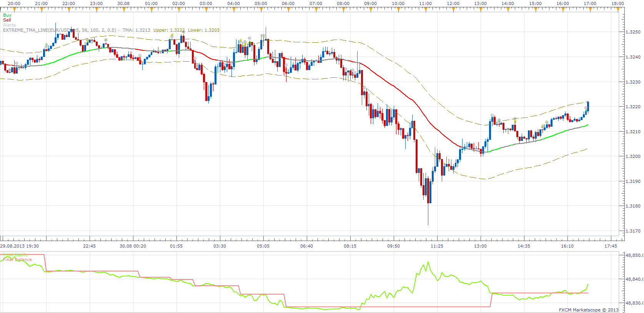Viewport: 644px width, 313px height.
Task: Click the 11:25 time label on bottom axis
Action: 437,246
